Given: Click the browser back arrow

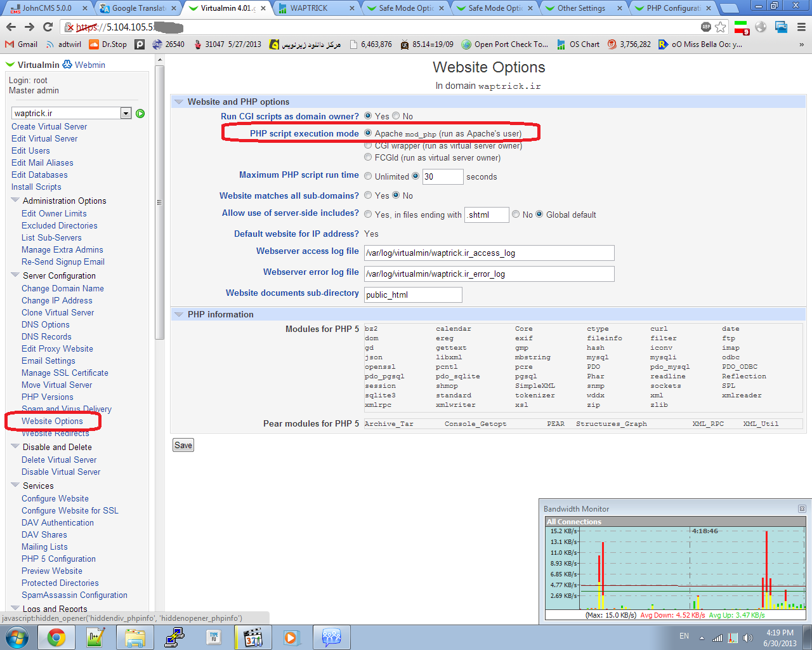Looking at the screenshot, I should (11, 27).
